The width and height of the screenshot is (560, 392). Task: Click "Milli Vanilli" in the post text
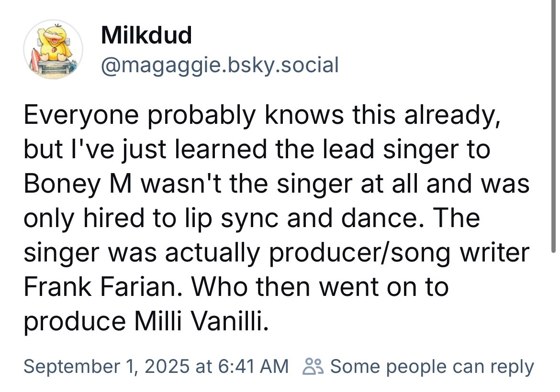pyautogui.click(x=201, y=321)
